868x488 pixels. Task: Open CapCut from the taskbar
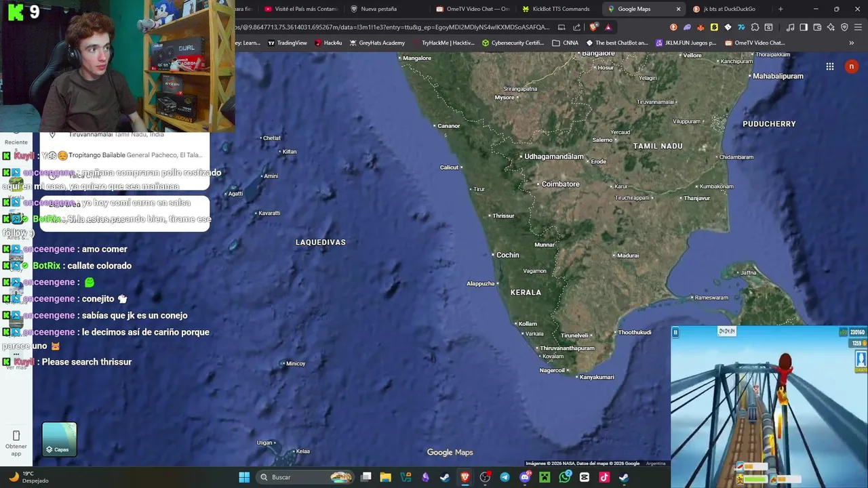click(x=584, y=477)
